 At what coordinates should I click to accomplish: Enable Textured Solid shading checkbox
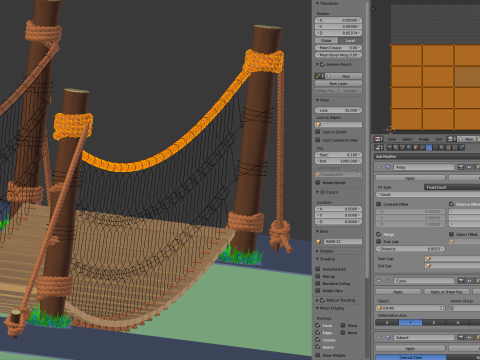pos(318,269)
